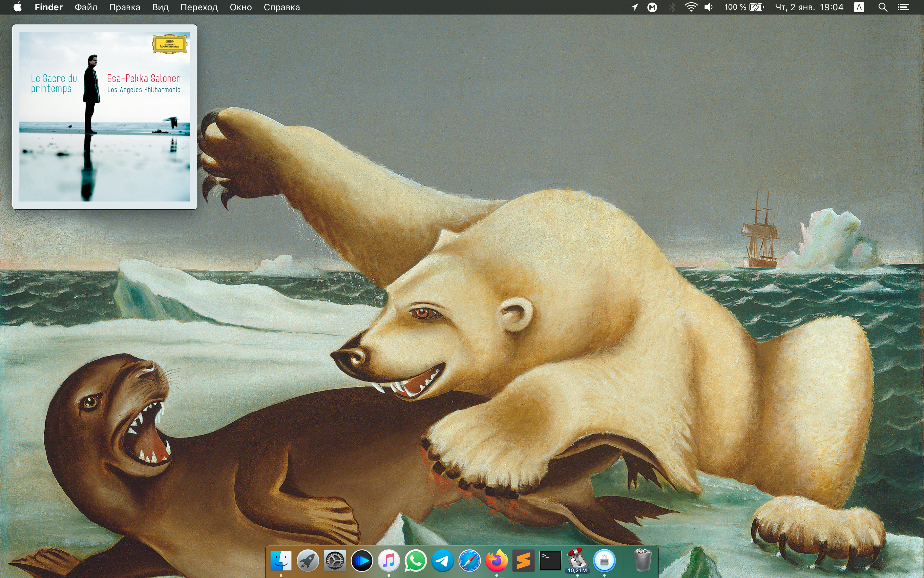Open the Bluetooth status menu

(x=672, y=7)
